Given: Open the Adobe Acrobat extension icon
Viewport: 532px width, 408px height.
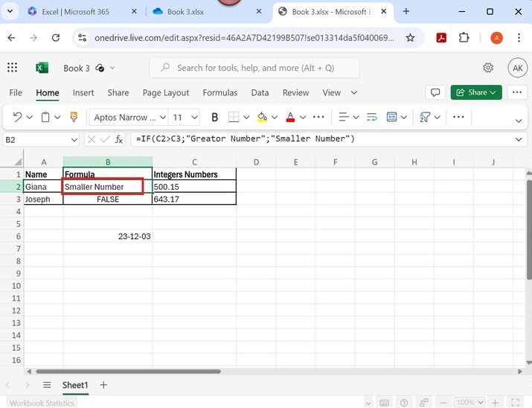Looking at the screenshot, I should (x=441, y=38).
